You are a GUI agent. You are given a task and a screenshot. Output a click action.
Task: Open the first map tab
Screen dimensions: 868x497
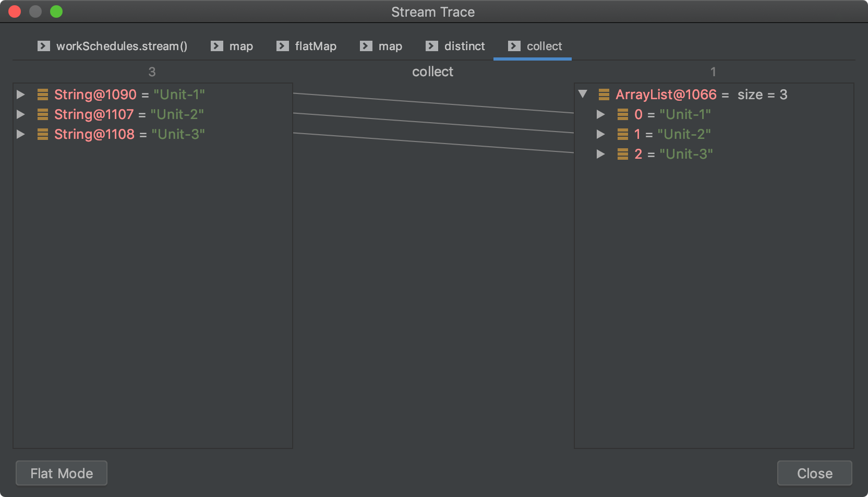pyautogui.click(x=232, y=46)
